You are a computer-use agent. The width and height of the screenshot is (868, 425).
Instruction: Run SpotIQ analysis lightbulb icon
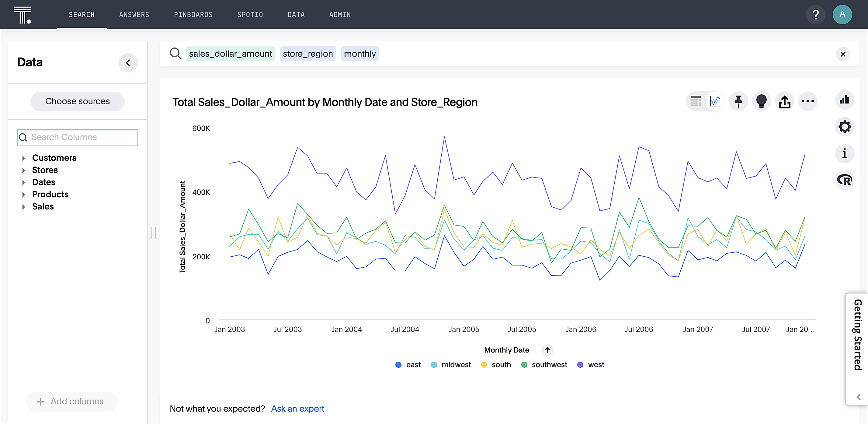[761, 101]
